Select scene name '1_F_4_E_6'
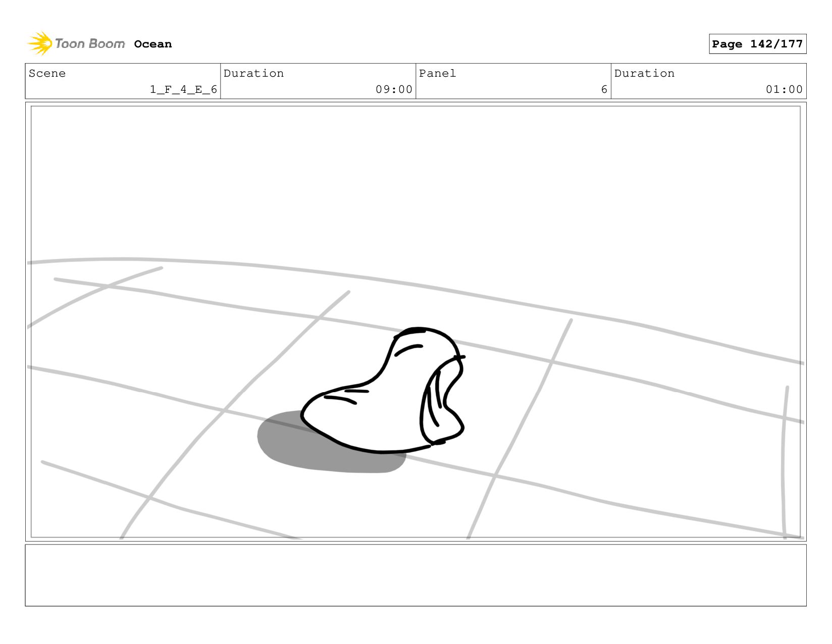 (x=183, y=89)
